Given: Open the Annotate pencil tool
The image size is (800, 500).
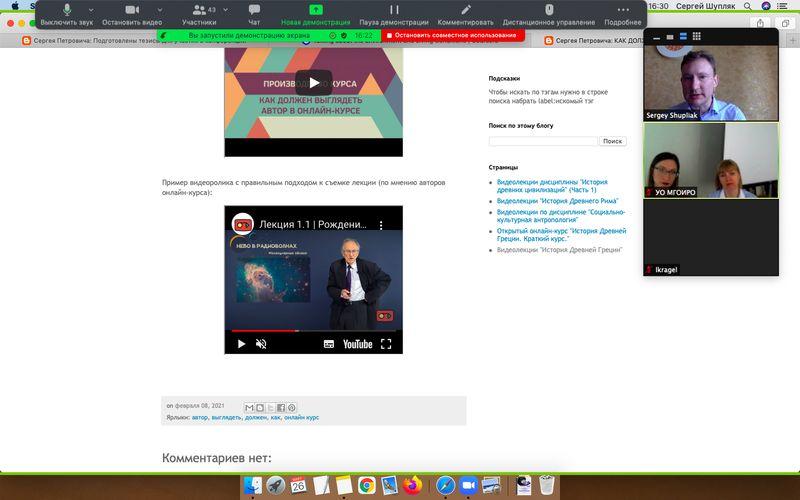Looking at the screenshot, I should coord(466,14).
